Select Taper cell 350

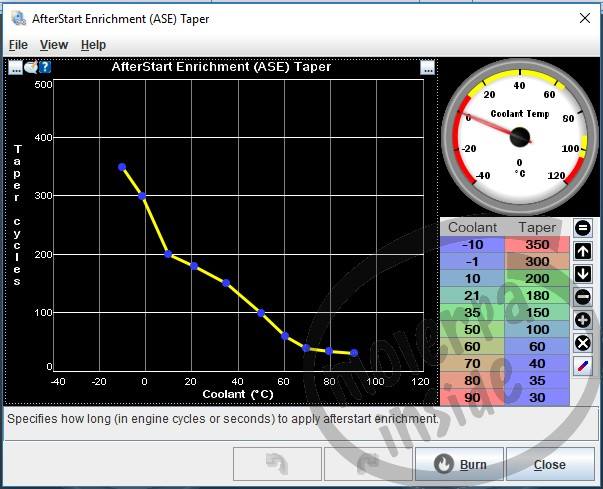[x=537, y=244]
